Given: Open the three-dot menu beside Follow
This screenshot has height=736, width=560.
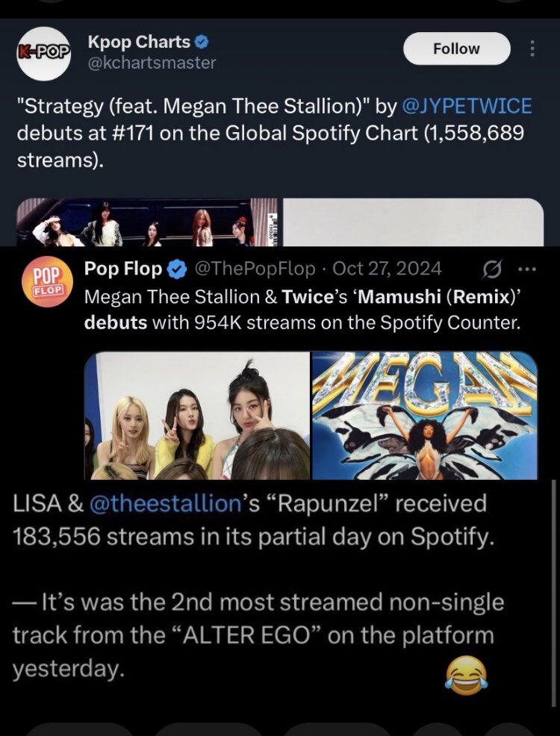Looking at the screenshot, I should tap(532, 49).
